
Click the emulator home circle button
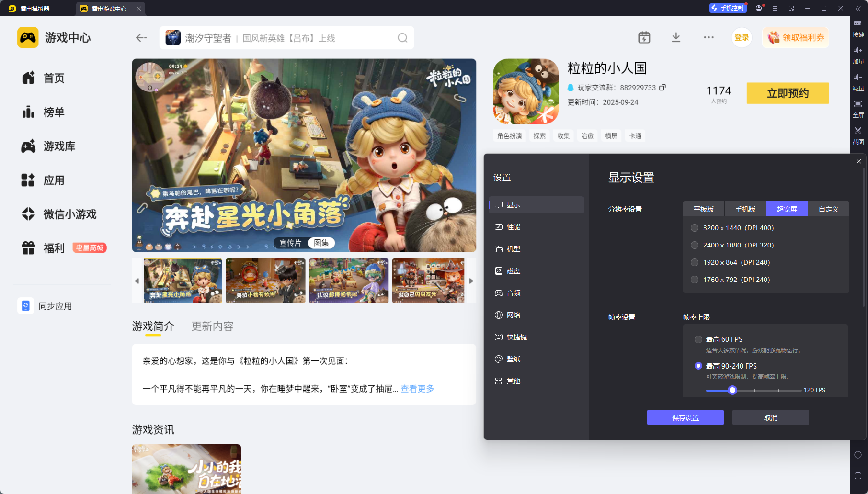858,455
